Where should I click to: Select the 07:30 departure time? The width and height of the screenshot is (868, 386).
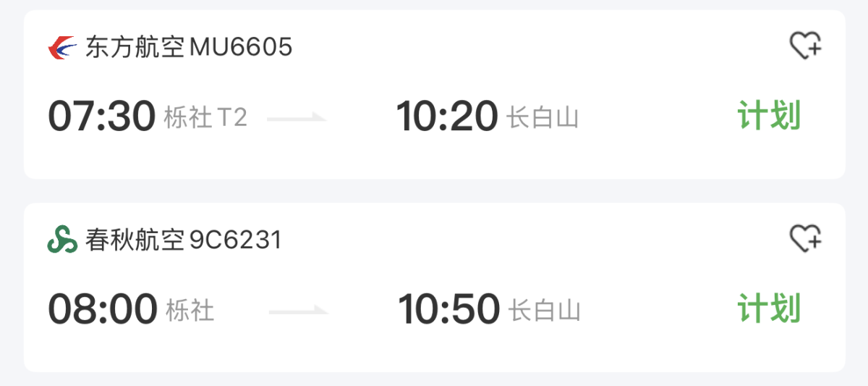102,117
